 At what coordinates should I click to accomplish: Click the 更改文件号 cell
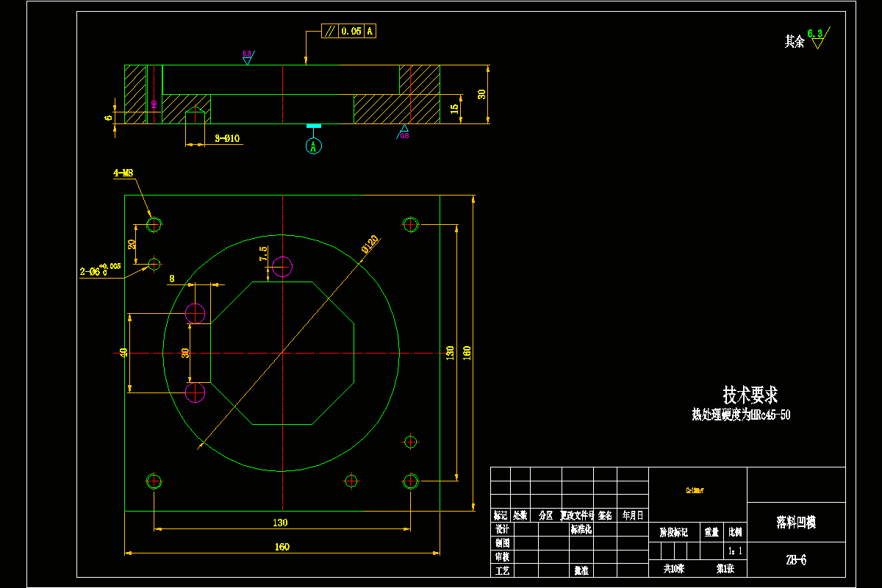click(x=577, y=516)
